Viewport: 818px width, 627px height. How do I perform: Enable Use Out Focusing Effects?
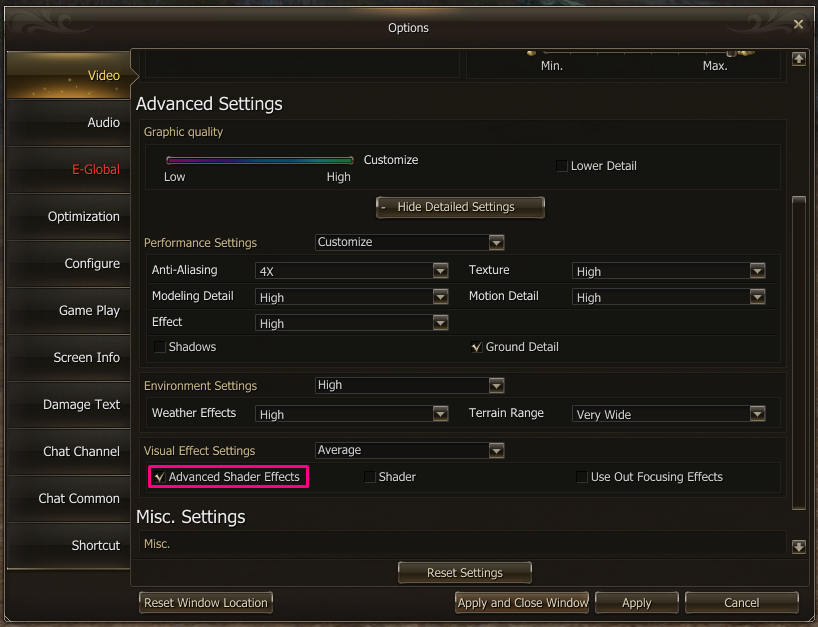point(582,477)
